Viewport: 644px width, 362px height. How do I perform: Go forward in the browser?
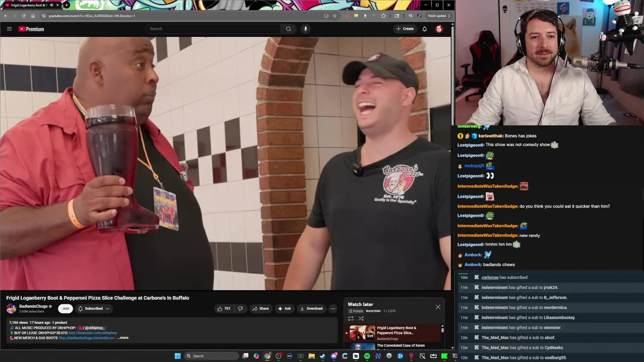(15, 16)
